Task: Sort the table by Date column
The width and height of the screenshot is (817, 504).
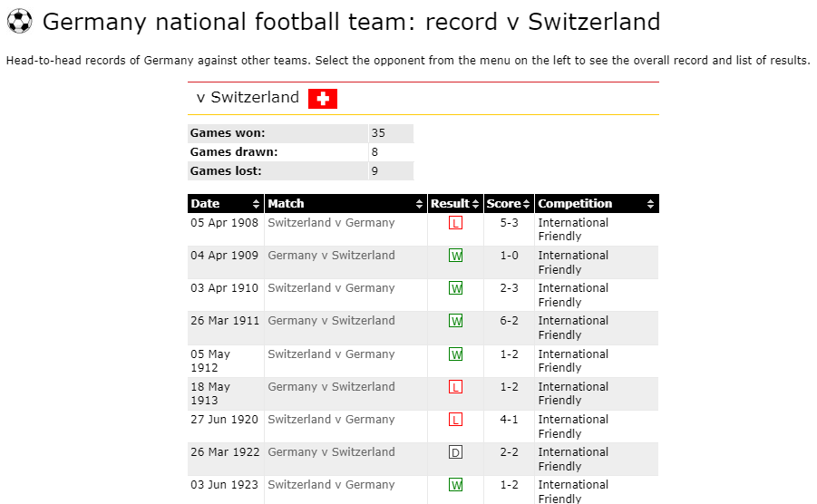Action: (x=225, y=204)
